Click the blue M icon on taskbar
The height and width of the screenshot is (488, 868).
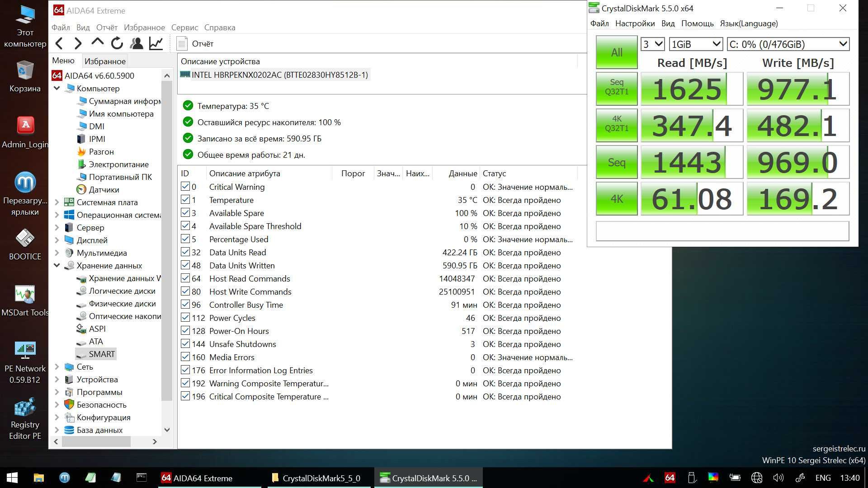pos(65,478)
